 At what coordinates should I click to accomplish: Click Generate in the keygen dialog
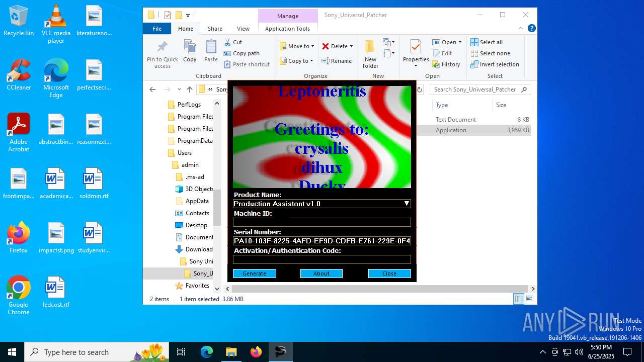254,274
